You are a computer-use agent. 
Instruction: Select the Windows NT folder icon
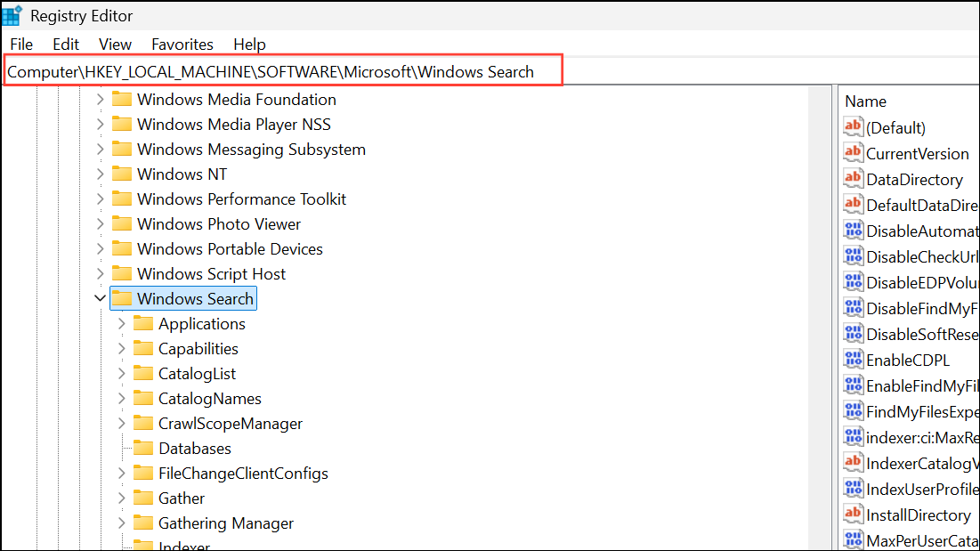pos(121,174)
